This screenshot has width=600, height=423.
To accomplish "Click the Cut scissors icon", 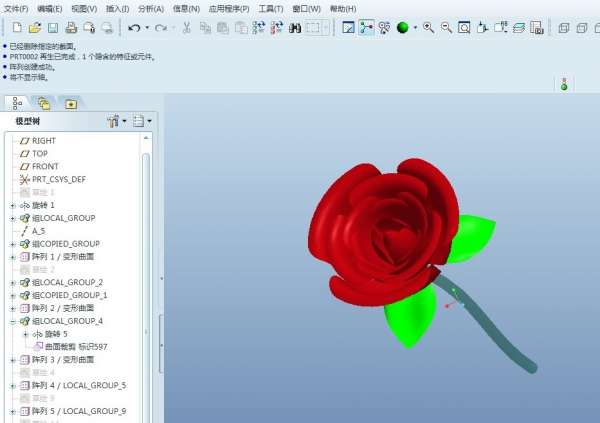I will coord(187,28).
